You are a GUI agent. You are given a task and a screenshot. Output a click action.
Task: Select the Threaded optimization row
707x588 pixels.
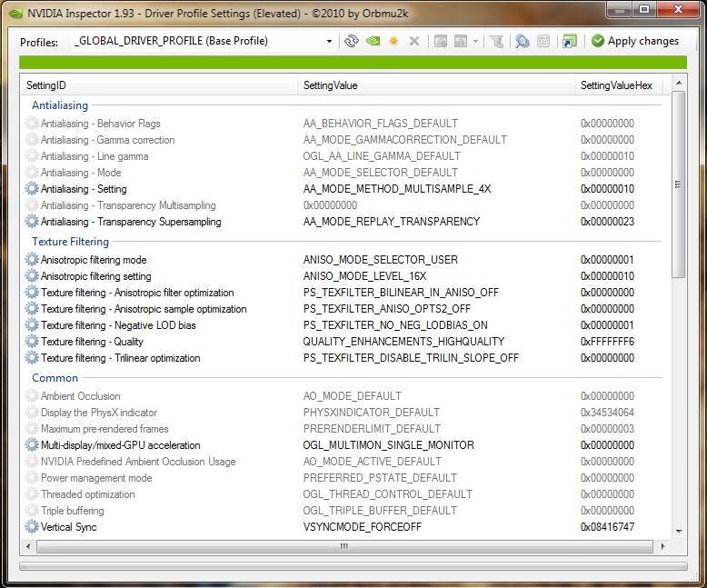[342, 494]
